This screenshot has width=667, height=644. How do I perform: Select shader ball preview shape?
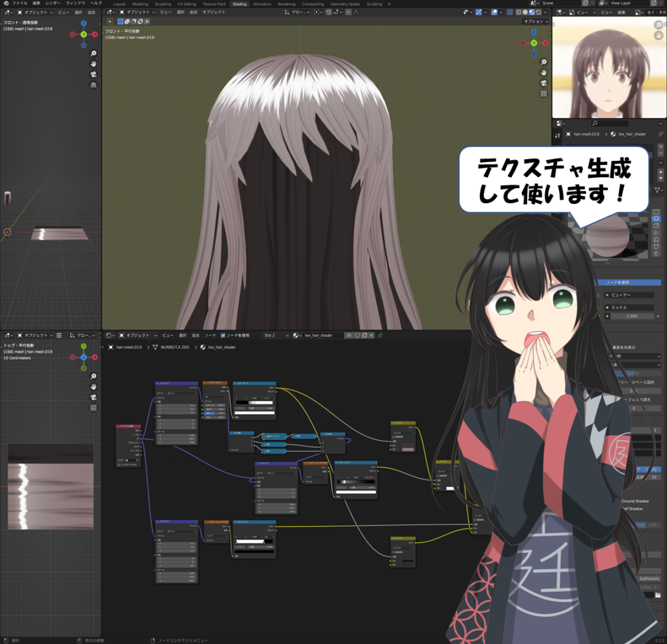click(x=657, y=240)
